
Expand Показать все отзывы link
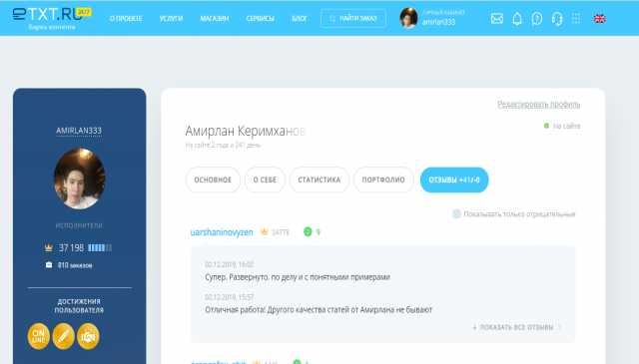[x=516, y=327]
